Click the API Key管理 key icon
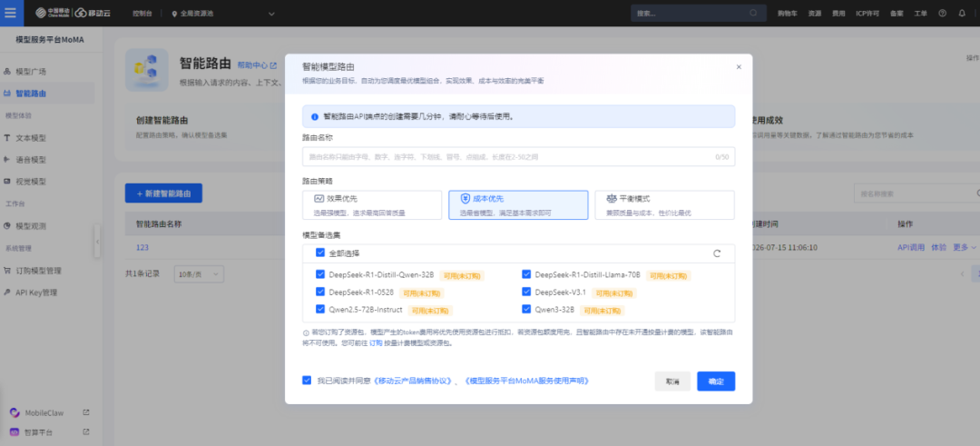The image size is (980, 446). (x=7, y=292)
